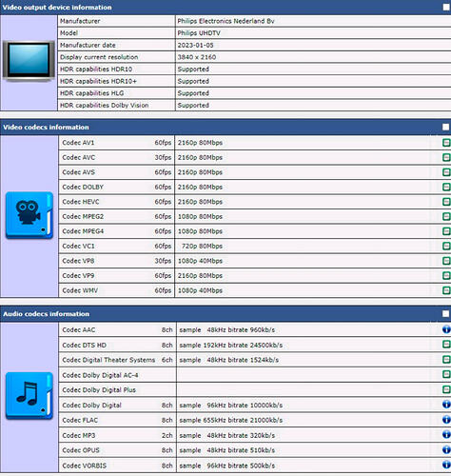
Task: Click the green icon on Codec WMV row
Action: [x=446, y=290]
